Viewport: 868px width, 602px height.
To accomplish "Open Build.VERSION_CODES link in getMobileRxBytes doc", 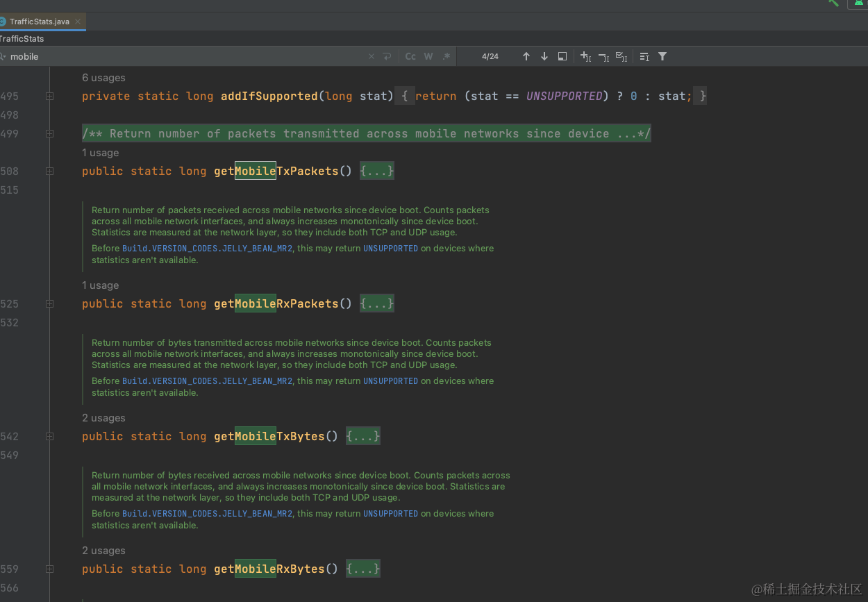I will point(208,514).
